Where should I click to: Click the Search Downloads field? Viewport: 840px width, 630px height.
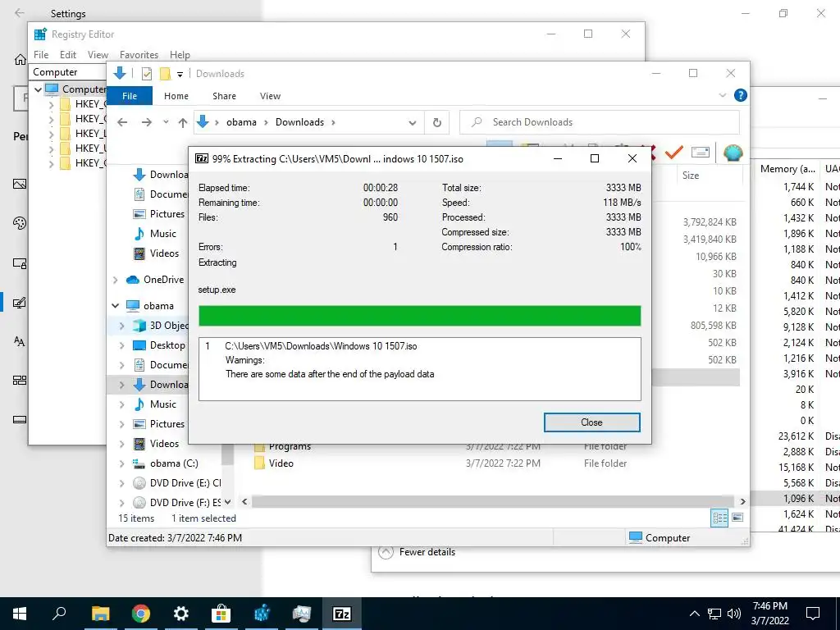[x=600, y=122]
